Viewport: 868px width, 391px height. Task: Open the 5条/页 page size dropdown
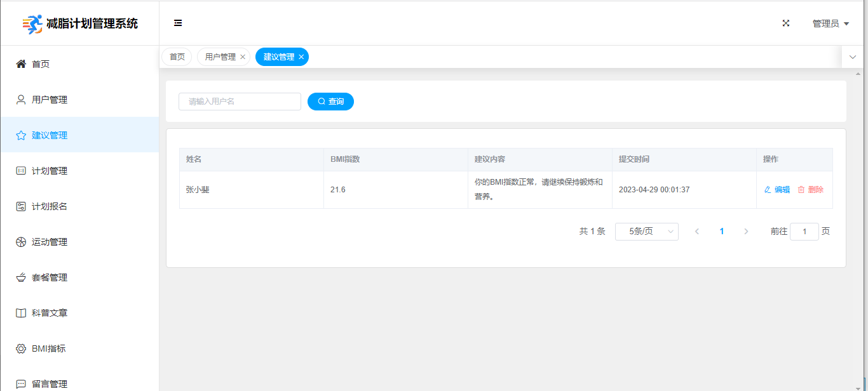tap(646, 232)
